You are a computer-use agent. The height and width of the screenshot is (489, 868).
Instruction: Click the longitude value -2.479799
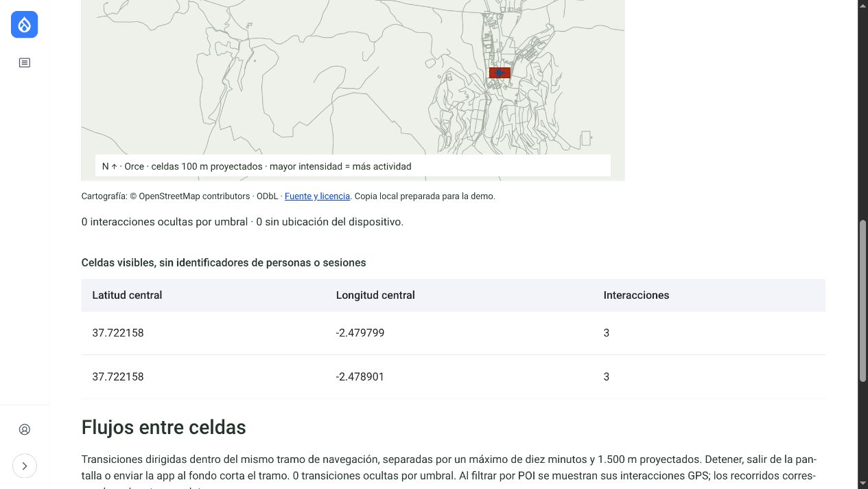pos(360,333)
